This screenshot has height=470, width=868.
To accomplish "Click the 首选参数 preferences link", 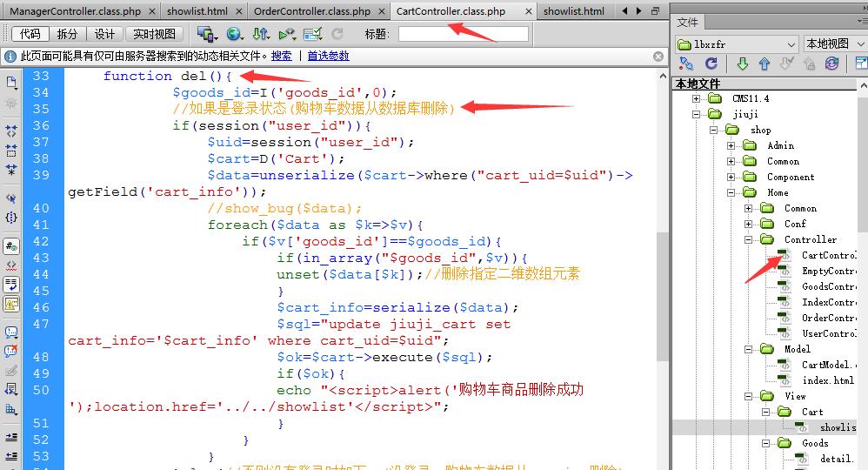I will pyautogui.click(x=328, y=56).
